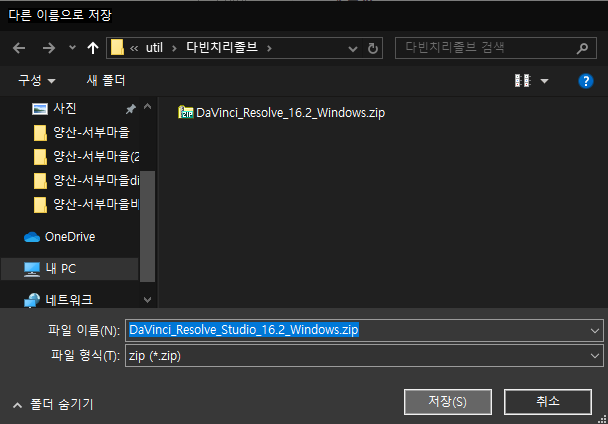Image resolution: width=608 pixels, height=424 pixels.
Task: Open the 구성 menu
Action: (36, 80)
